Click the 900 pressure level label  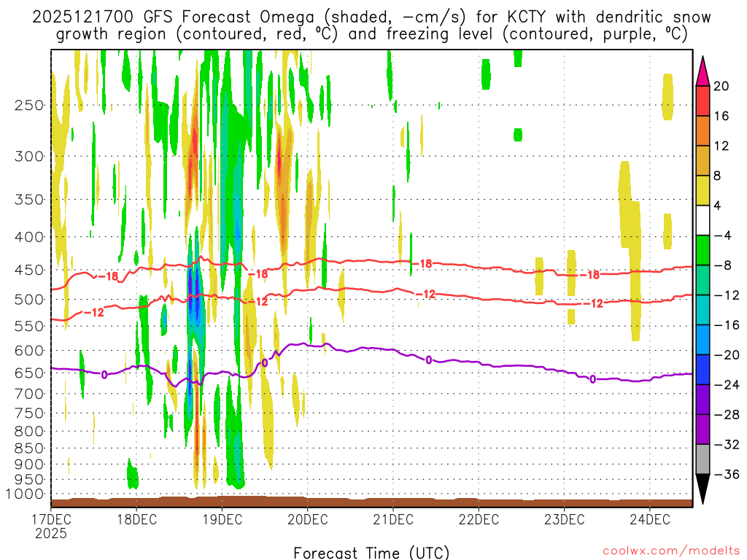pos(29,464)
